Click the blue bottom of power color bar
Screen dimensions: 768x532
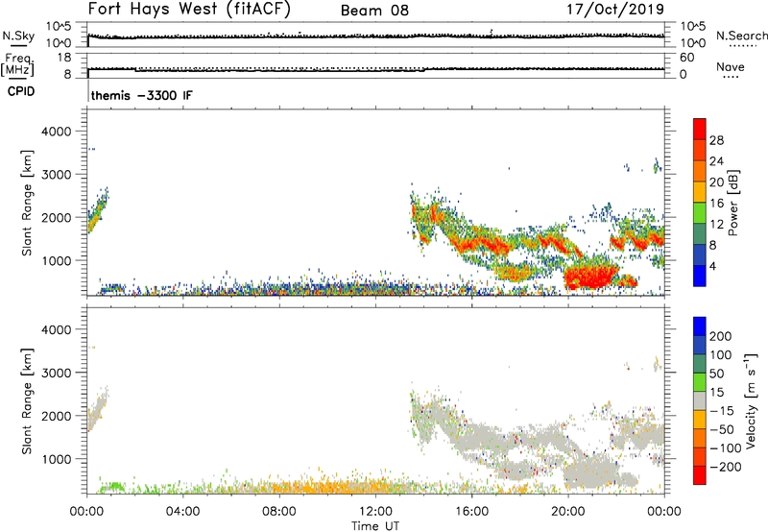tap(700, 276)
